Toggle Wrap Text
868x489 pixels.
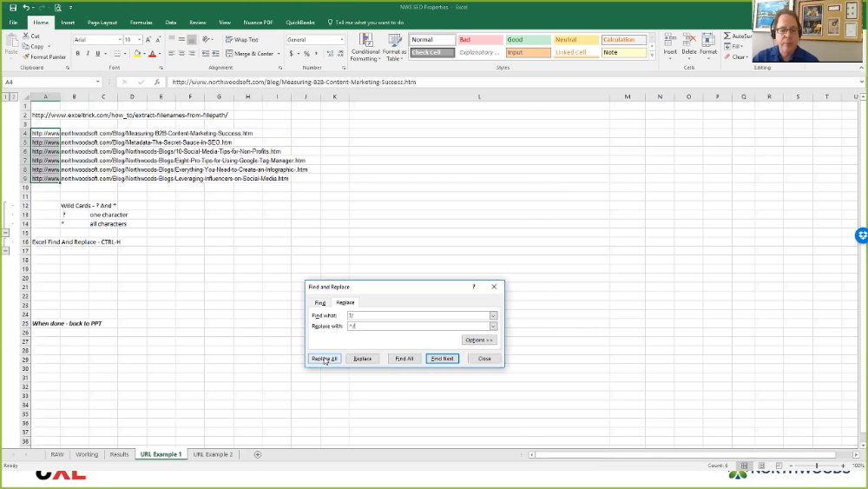coord(242,40)
